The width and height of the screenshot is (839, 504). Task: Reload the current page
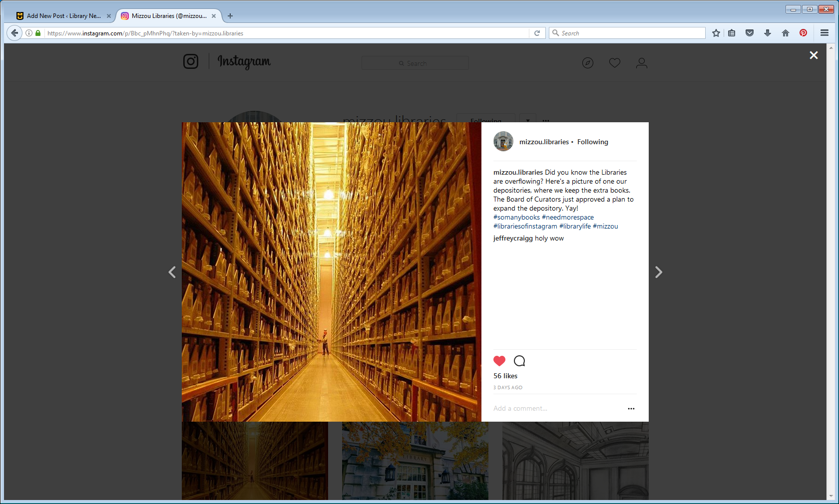[537, 33]
